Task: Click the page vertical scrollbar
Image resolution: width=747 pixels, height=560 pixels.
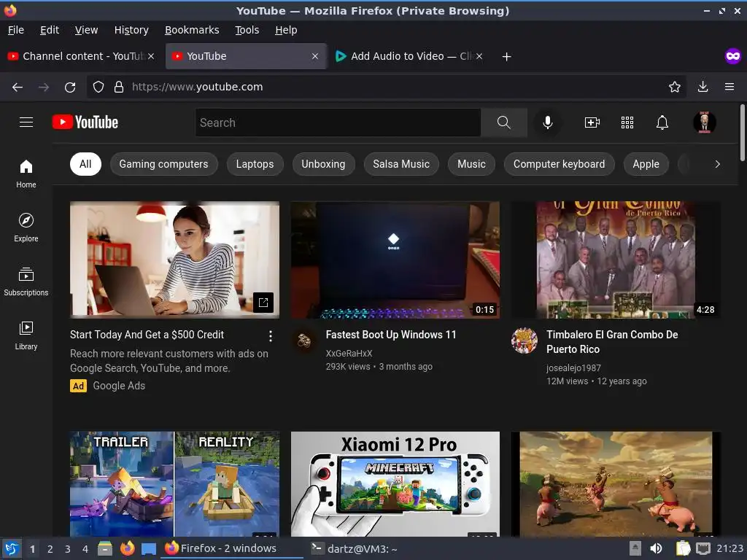Action: click(742, 133)
